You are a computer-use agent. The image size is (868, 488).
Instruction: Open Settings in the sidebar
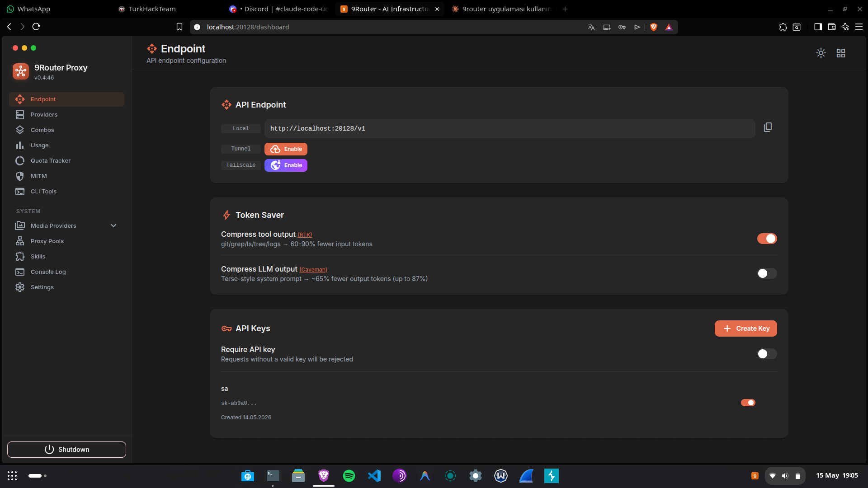point(66,287)
